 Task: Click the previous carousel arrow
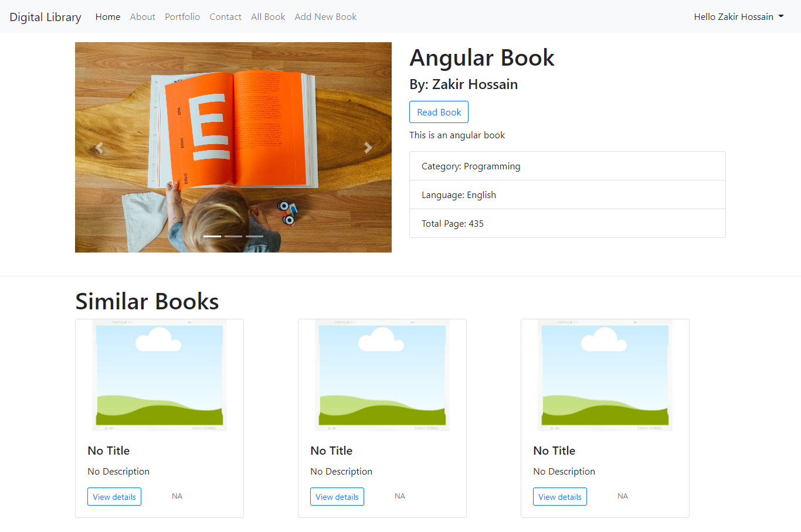[x=99, y=147]
